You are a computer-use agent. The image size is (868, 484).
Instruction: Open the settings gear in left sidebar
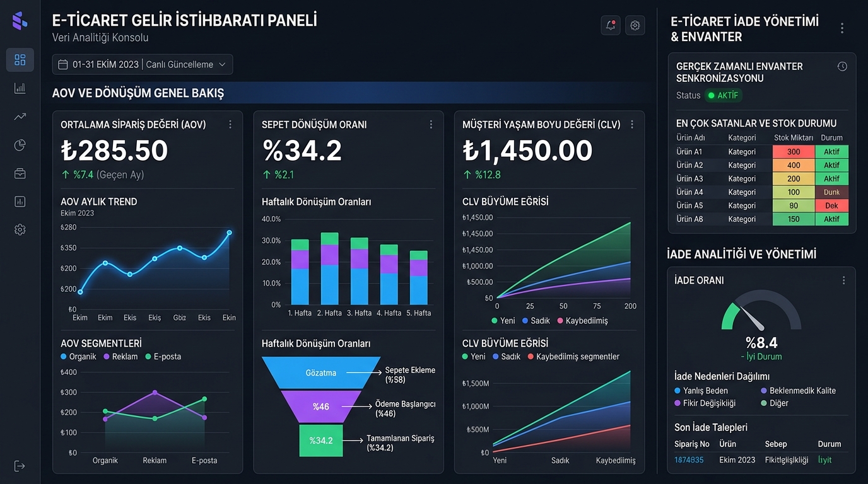(x=20, y=230)
